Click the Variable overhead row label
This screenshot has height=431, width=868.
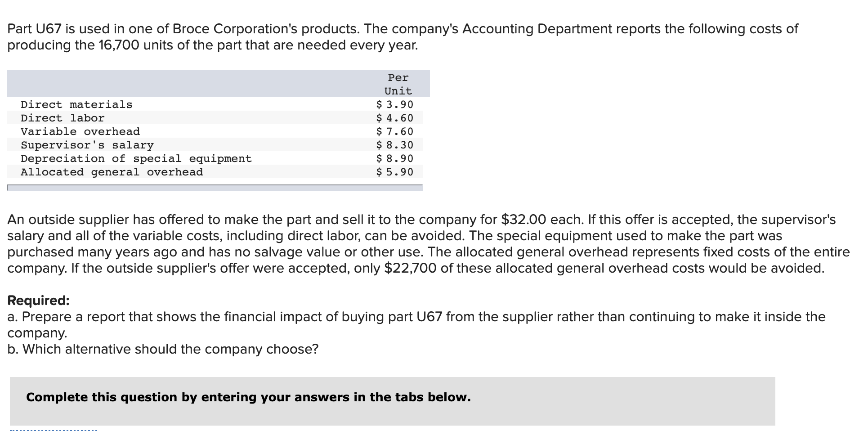pyautogui.click(x=80, y=131)
